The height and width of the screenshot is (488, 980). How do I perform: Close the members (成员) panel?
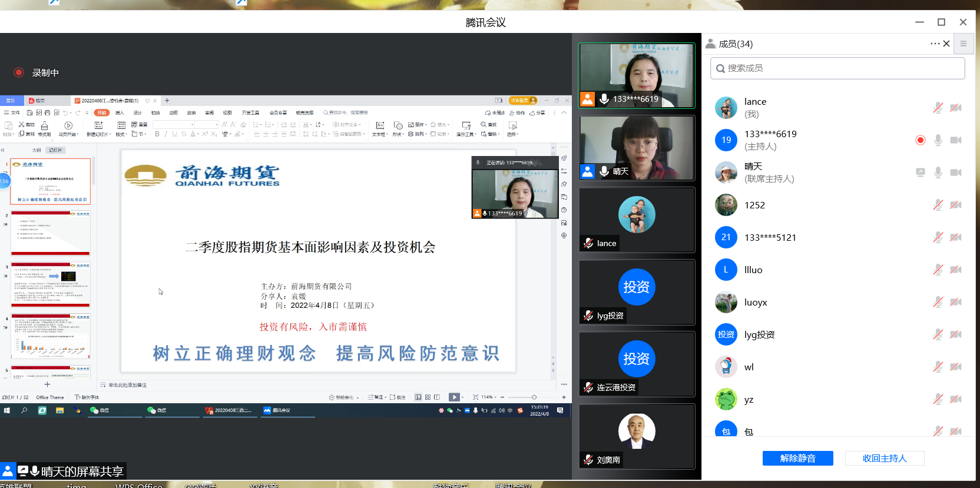pyautogui.click(x=946, y=44)
